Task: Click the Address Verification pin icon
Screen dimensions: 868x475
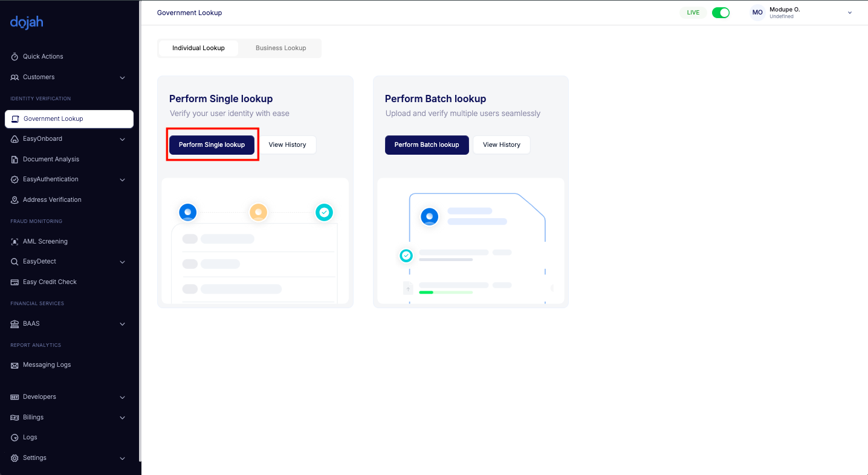Action: click(x=15, y=200)
